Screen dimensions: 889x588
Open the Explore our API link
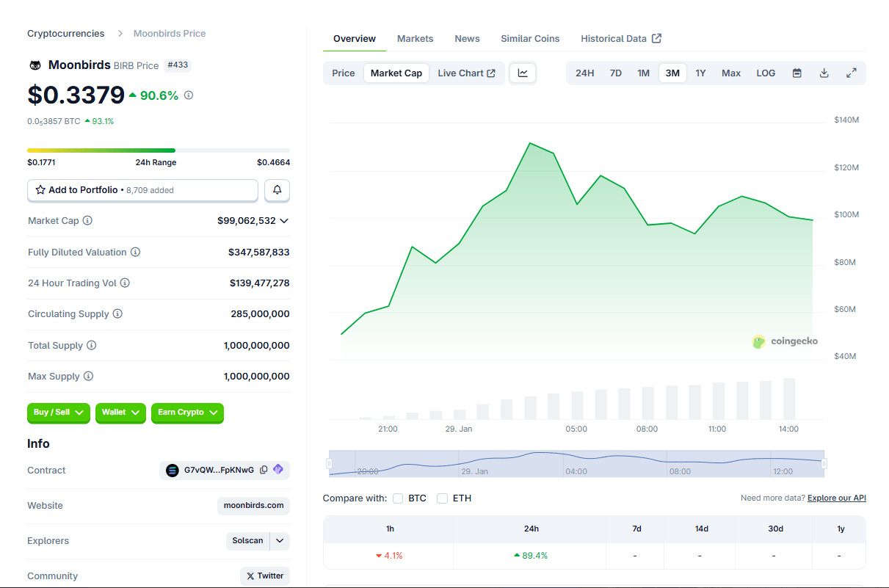[836, 498]
